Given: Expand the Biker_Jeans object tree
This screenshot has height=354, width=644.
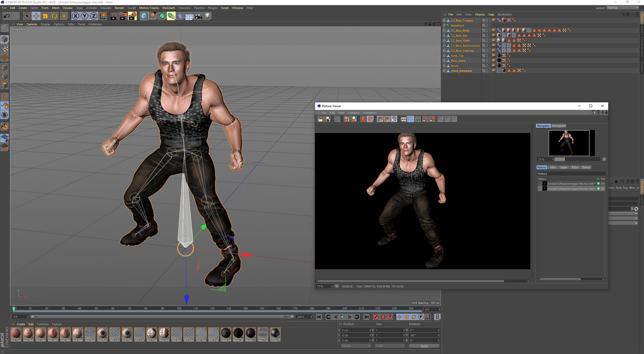Looking at the screenshot, I should click(444, 61).
